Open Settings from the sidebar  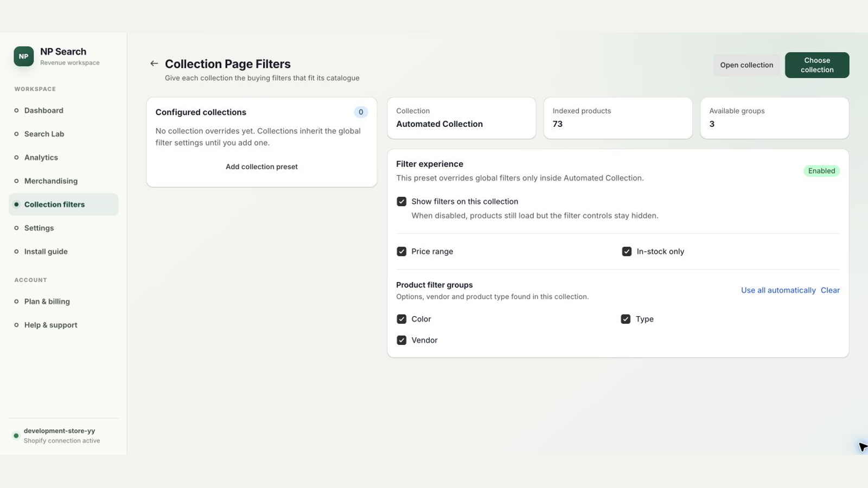click(63, 228)
